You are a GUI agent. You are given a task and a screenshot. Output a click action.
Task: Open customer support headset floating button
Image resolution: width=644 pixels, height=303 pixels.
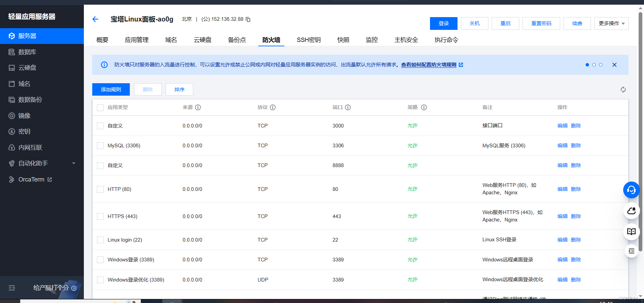click(631, 190)
